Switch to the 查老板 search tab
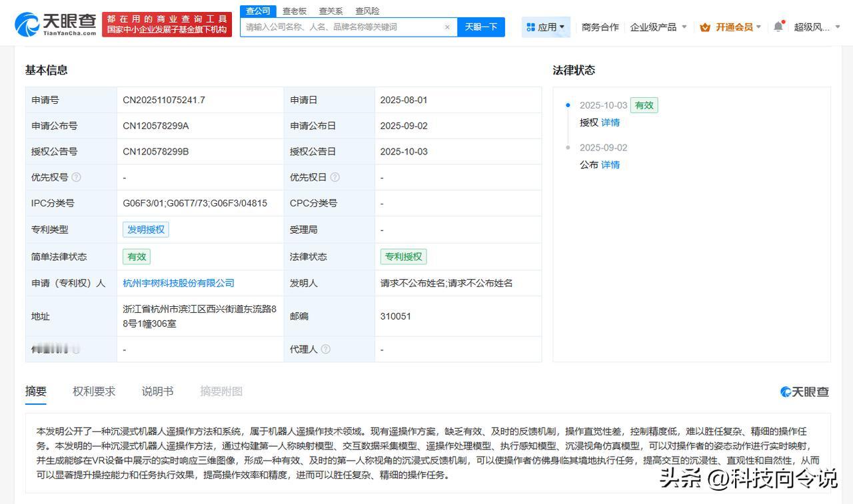The height and width of the screenshot is (504, 853). 295,11
